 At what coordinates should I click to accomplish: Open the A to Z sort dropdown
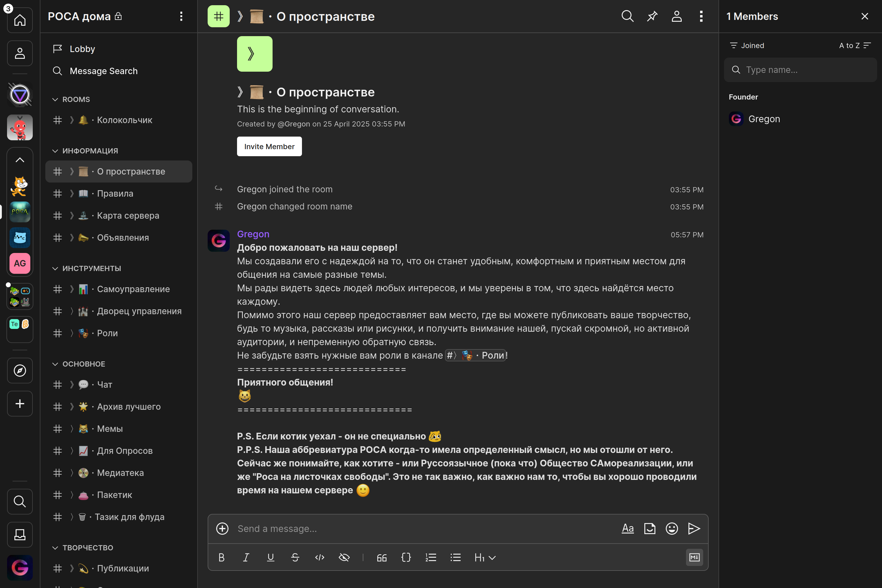[854, 45]
